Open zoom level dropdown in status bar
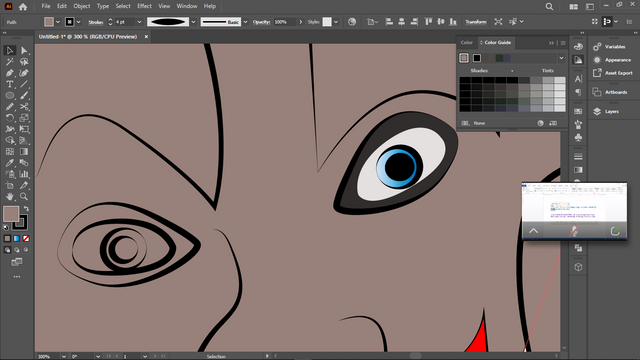 point(64,356)
